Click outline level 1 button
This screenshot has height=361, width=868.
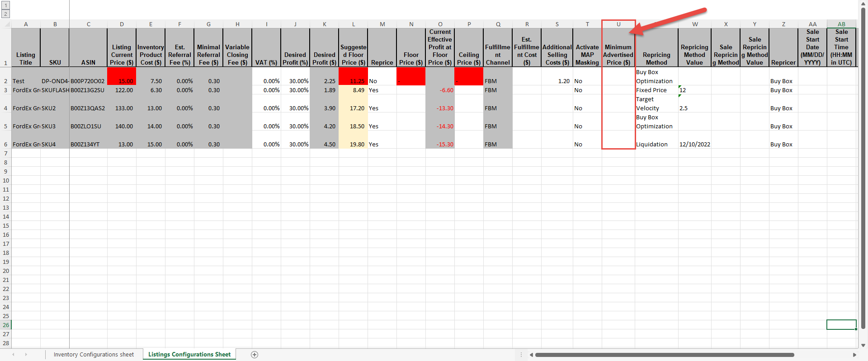(6, 6)
